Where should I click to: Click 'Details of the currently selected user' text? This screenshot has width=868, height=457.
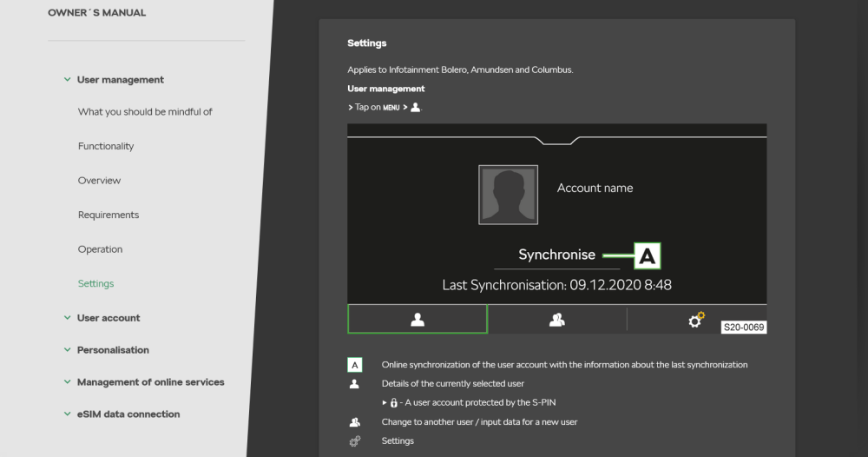[453, 383]
